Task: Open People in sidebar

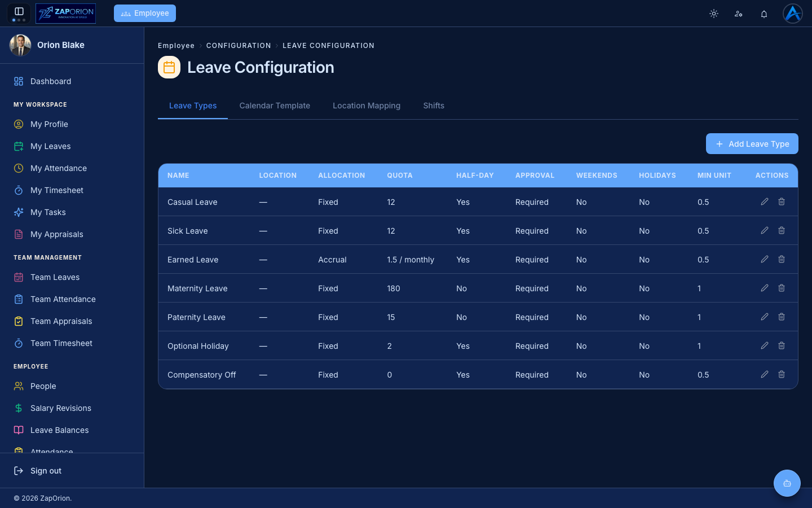Action: click(x=72, y=386)
